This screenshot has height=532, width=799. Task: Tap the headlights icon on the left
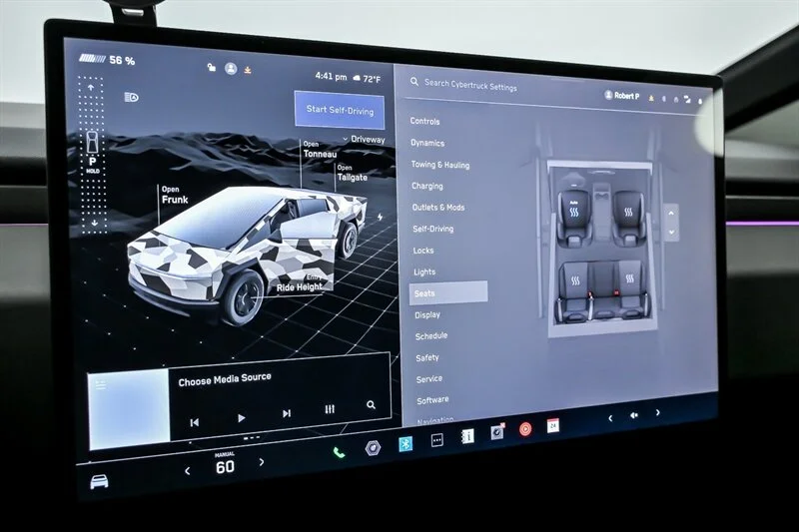coord(131,97)
